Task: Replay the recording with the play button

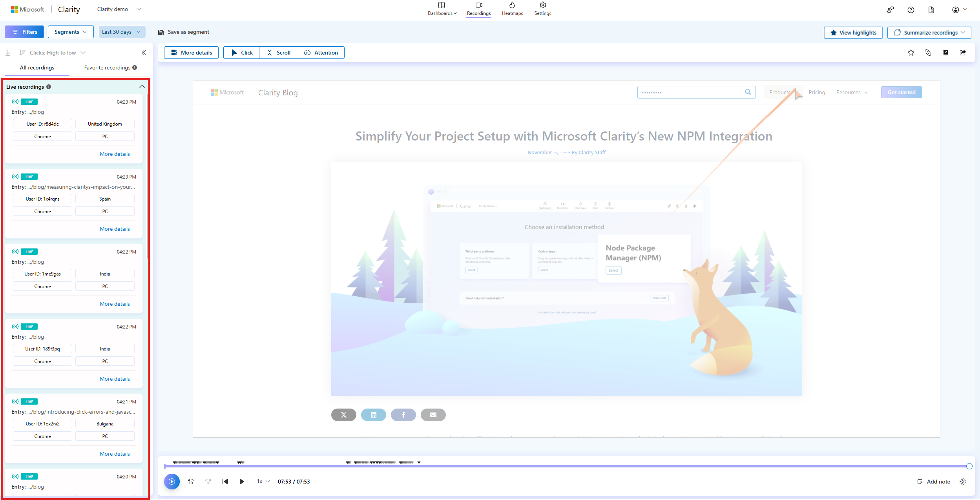Action: pyautogui.click(x=172, y=482)
